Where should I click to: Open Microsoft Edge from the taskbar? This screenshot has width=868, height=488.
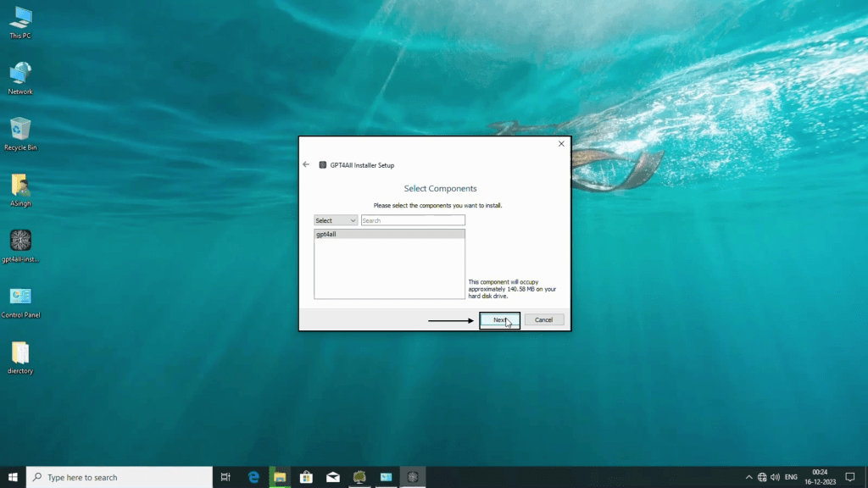click(253, 477)
